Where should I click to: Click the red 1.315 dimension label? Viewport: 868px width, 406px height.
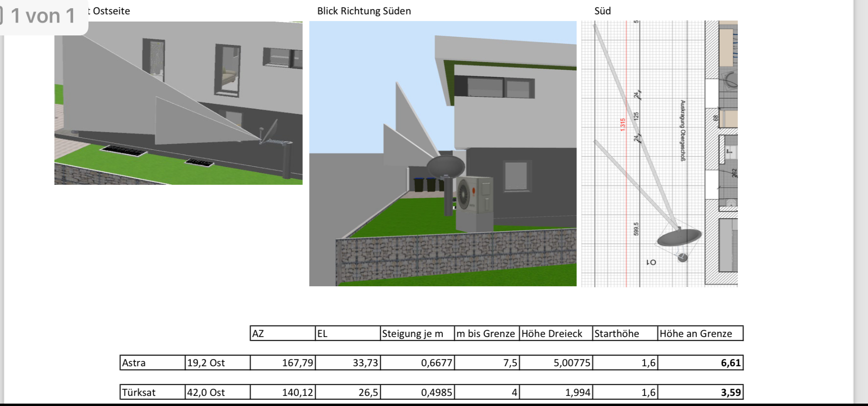[x=623, y=124]
